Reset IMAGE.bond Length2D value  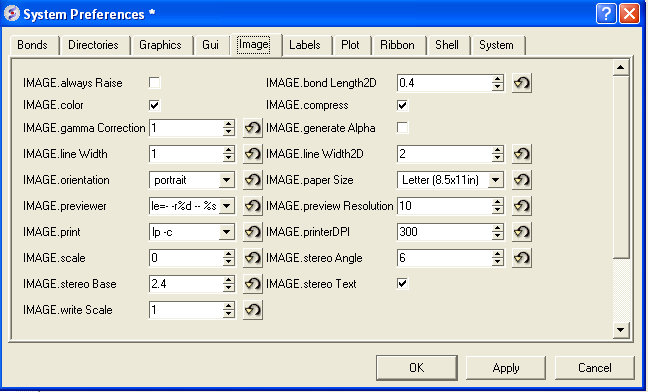[522, 83]
